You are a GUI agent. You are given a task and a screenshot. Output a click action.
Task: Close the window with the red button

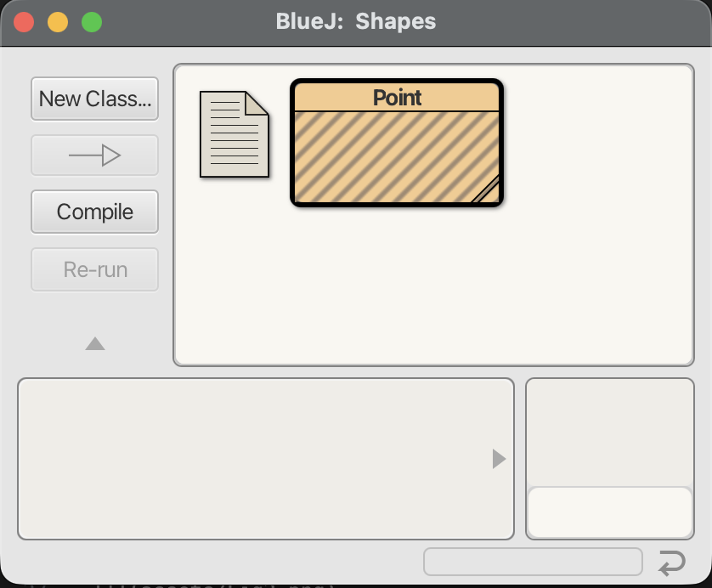(24, 23)
